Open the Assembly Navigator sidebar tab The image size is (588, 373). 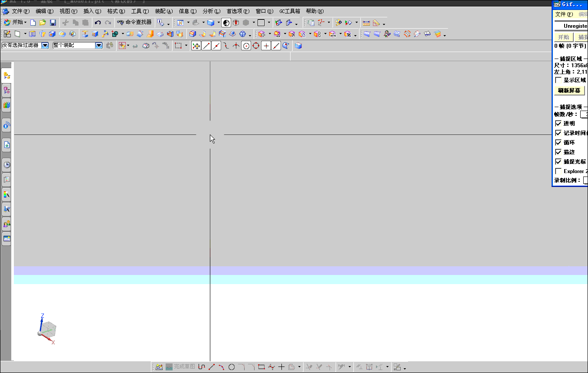click(x=7, y=75)
